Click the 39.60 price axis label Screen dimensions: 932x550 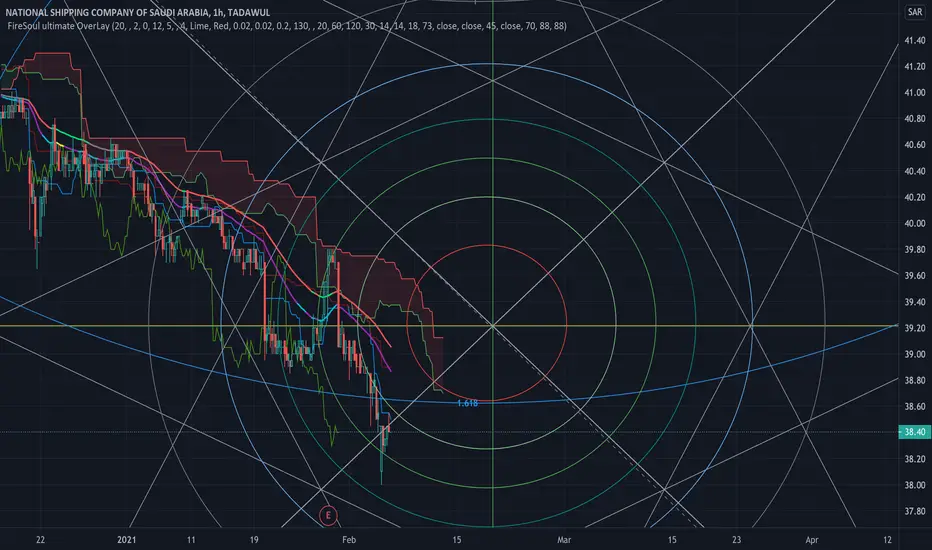(915, 276)
